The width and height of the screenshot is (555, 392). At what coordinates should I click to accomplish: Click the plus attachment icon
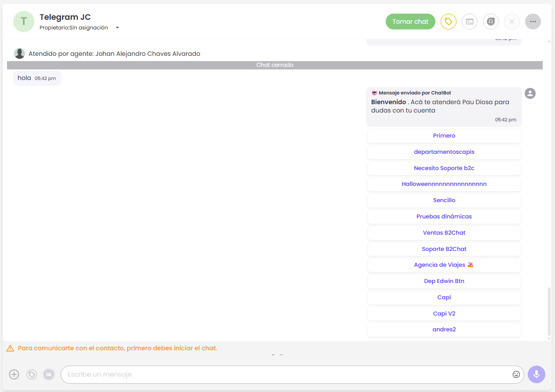coord(14,374)
